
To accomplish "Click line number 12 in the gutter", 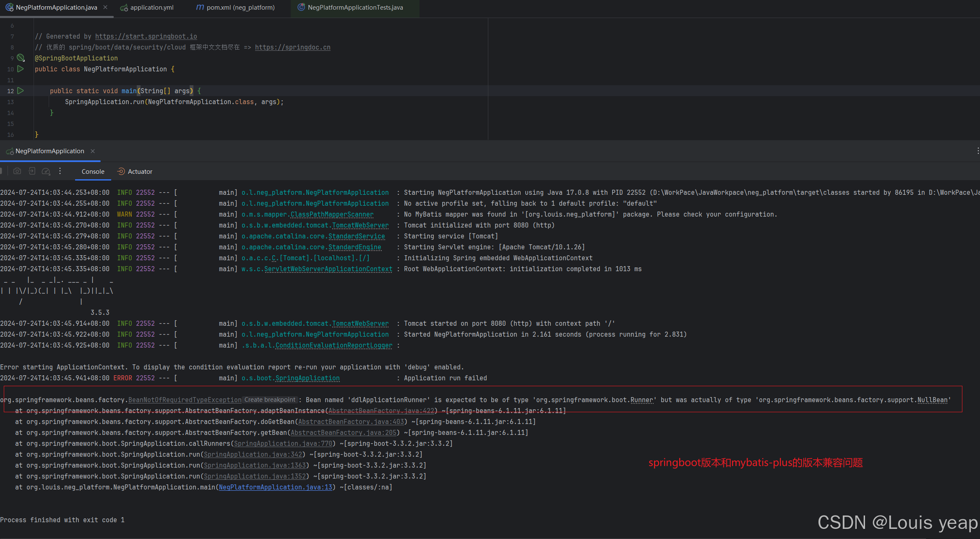I will (x=10, y=91).
